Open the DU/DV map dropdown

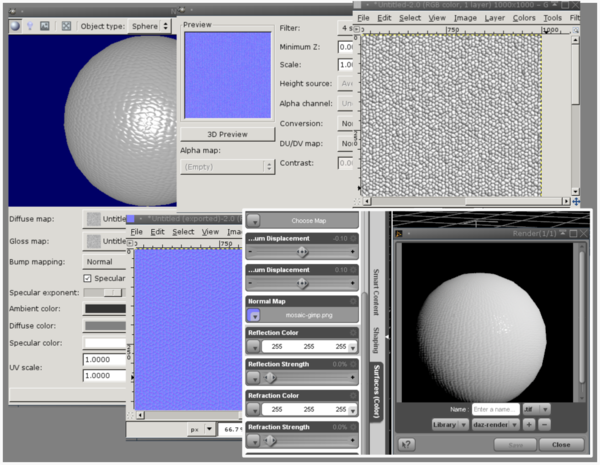(x=345, y=143)
